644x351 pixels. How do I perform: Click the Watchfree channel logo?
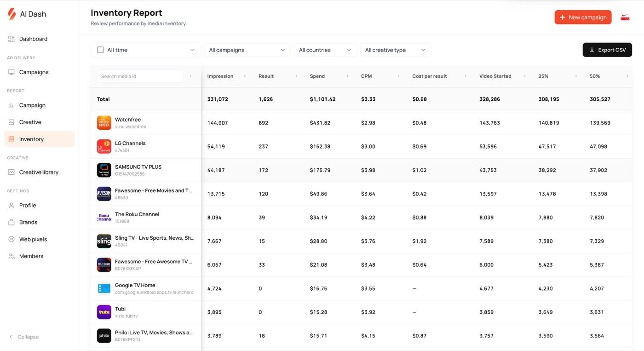(x=104, y=123)
